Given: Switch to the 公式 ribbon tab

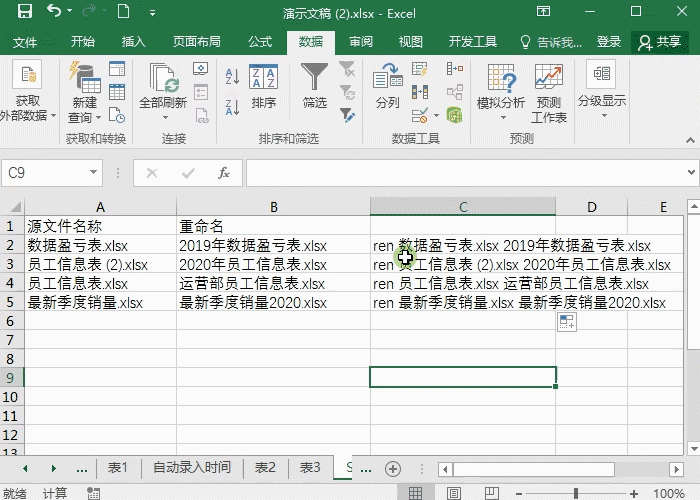Looking at the screenshot, I should coord(260,42).
